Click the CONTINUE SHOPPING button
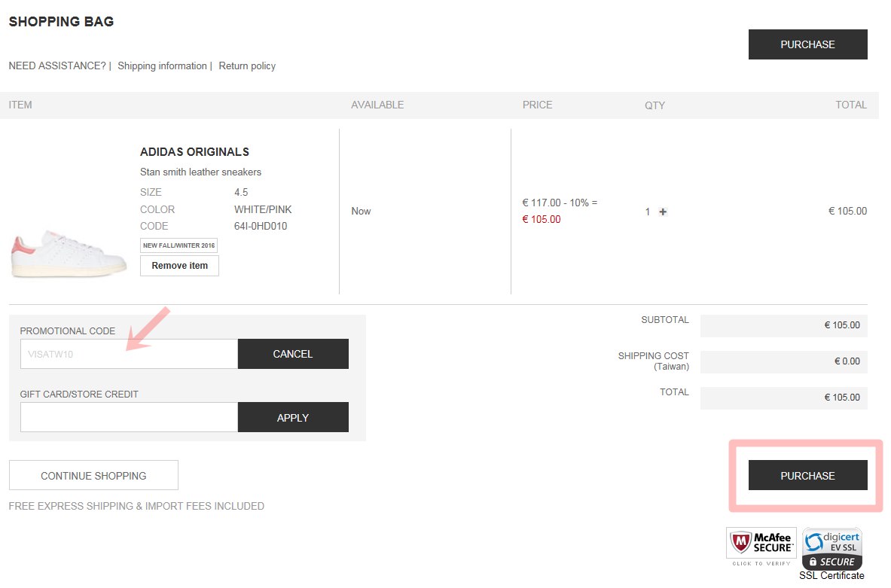 point(93,476)
